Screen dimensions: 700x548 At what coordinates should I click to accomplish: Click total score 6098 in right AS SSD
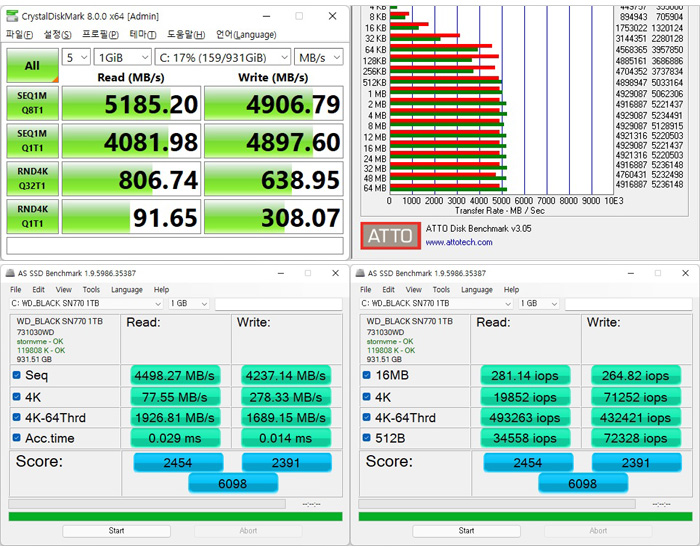coord(583,484)
